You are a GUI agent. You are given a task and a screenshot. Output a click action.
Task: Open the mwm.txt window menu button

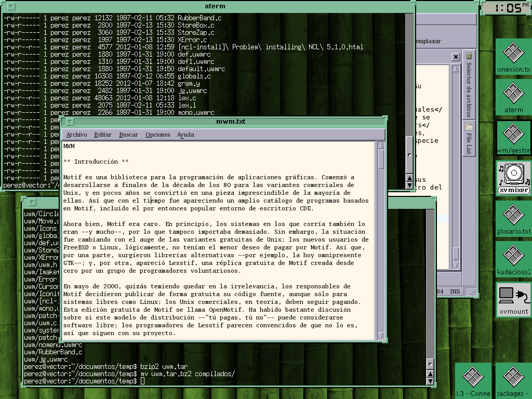point(70,122)
